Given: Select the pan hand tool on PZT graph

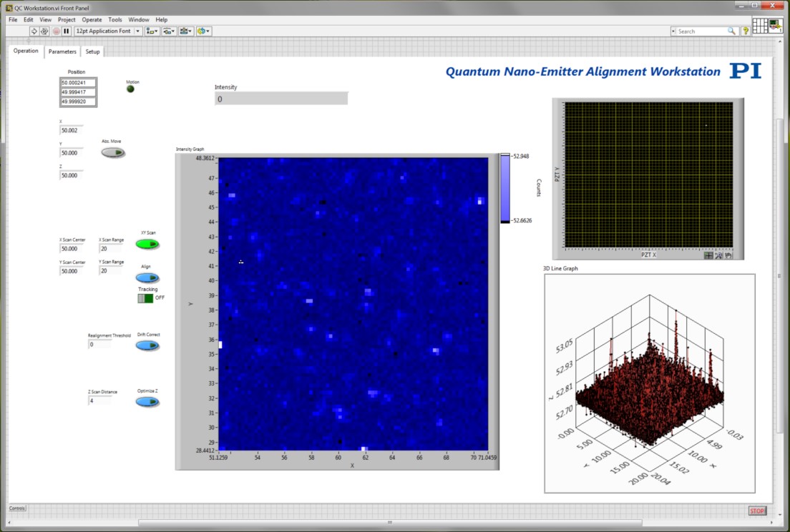Looking at the screenshot, I should [728, 255].
